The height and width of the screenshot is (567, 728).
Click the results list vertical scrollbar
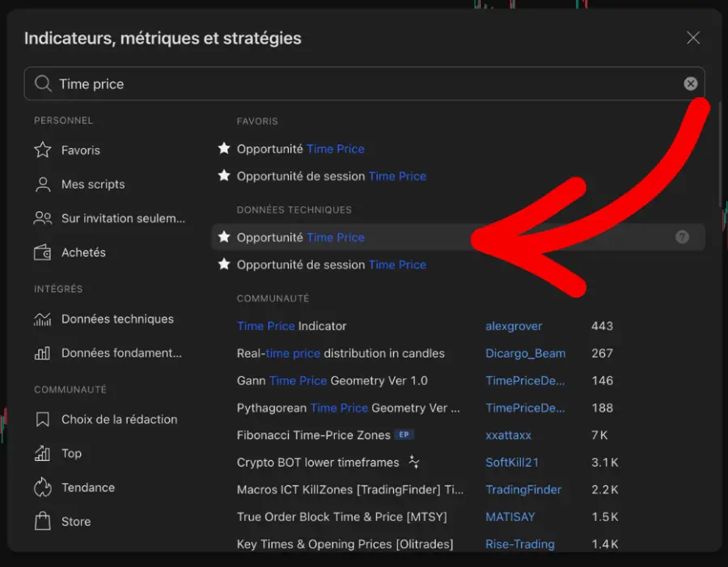[x=720, y=154]
